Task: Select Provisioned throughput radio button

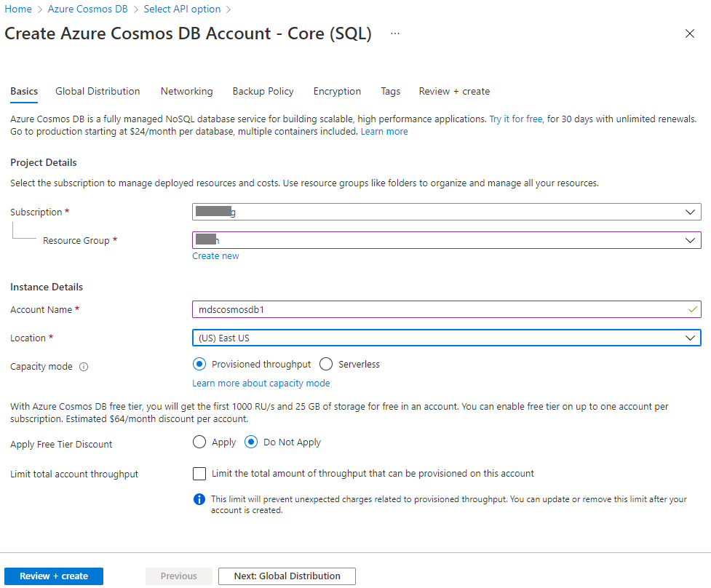Action: pyautogui.click(x=199, y=364)
